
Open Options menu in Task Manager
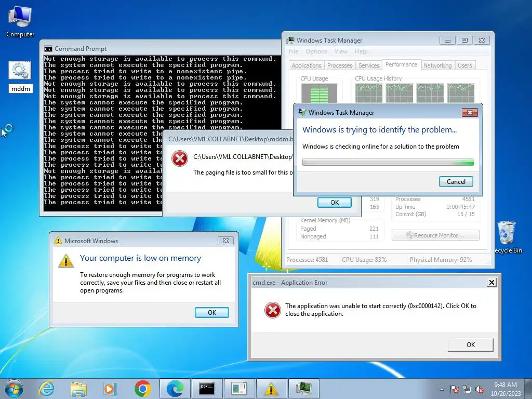(316, 51)
